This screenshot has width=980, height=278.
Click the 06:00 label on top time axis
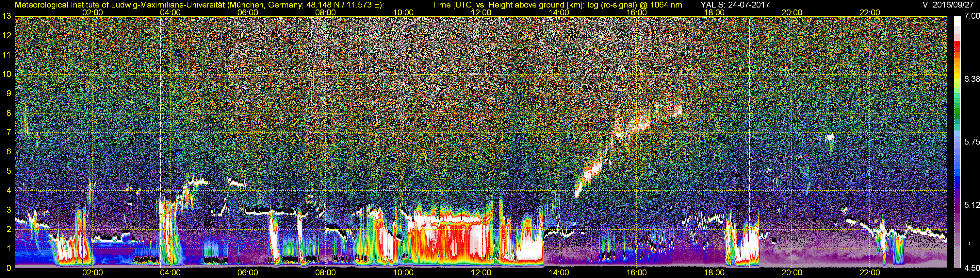[x=248, y=12]
